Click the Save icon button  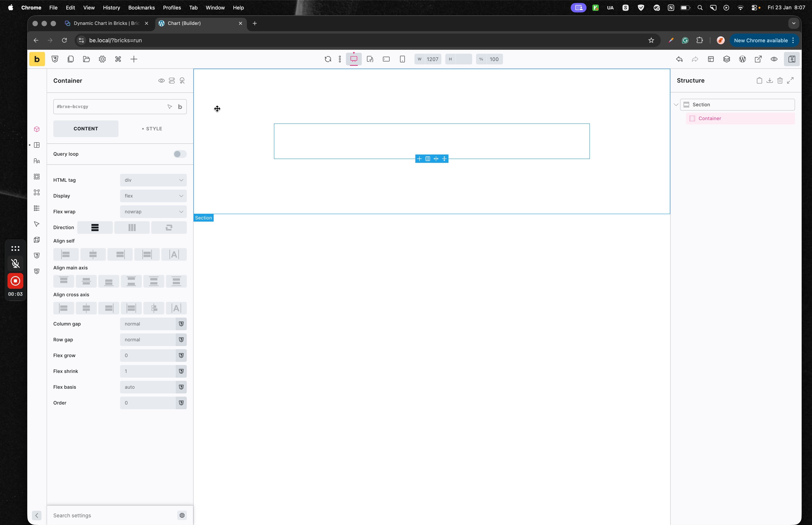[791, 59]
